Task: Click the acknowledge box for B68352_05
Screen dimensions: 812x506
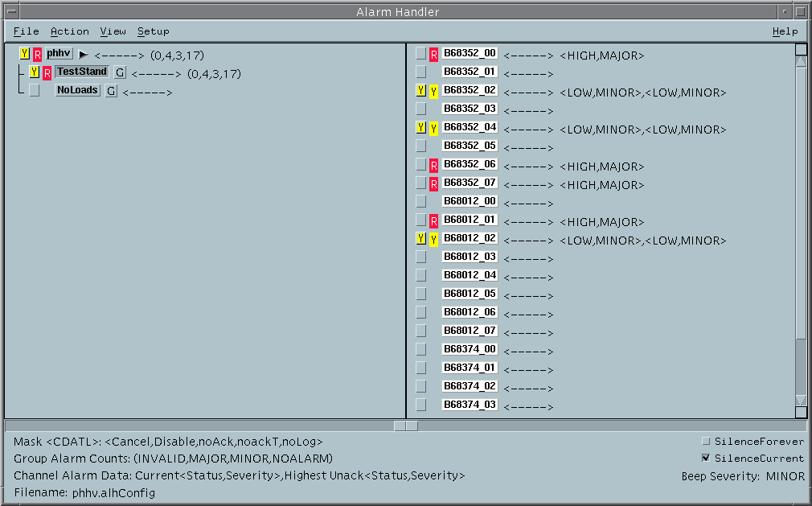Action: click(x=421, y=146)
